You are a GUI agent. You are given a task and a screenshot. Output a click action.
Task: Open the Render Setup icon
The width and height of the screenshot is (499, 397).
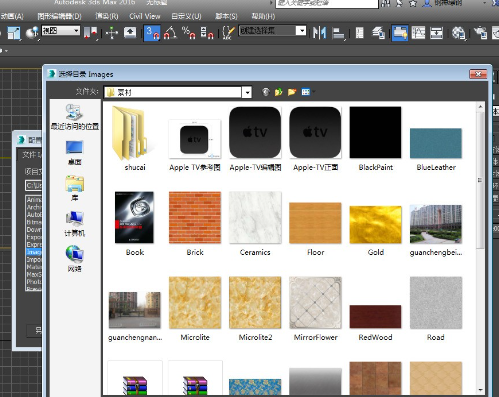(x=480, y=33)
